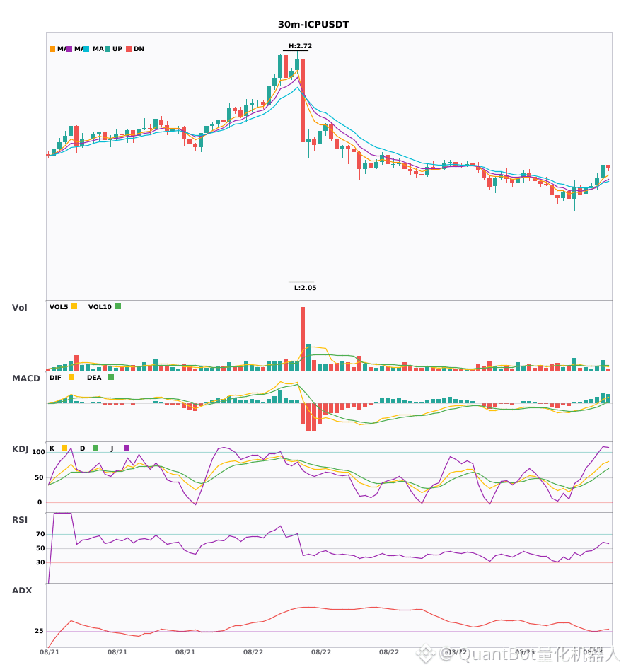
Task: Click the RSI panel title
Action: [x=19, y=520]
